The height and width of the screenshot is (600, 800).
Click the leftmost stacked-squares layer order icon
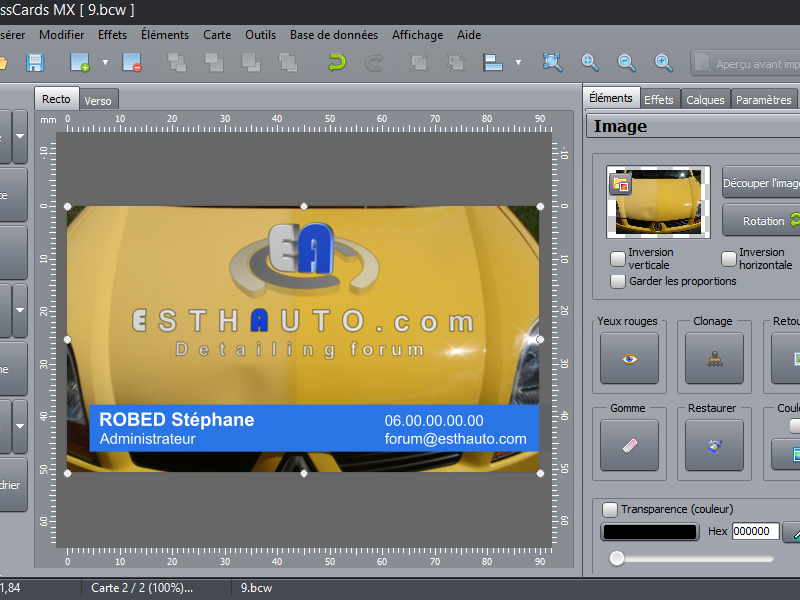click(x=177, y=63)
